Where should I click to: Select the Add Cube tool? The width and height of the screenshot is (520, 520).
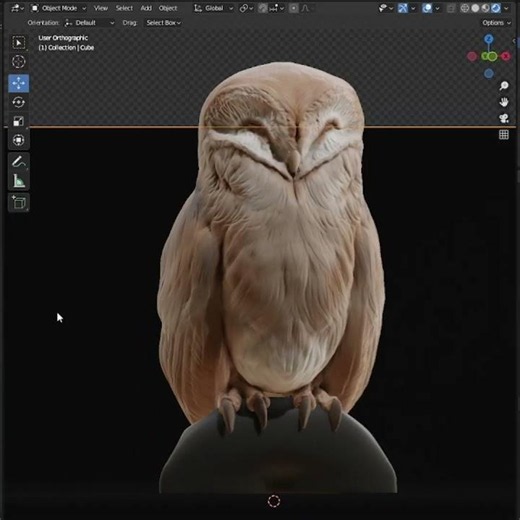(18, 202)
